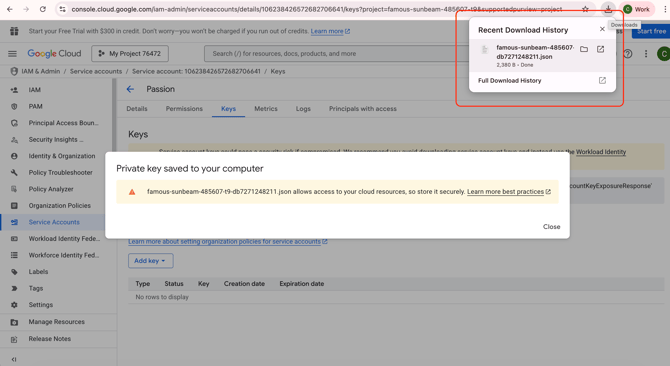Screen dimensions: 670x366
Task: Open the Add key dropdown
Action: 150,261
